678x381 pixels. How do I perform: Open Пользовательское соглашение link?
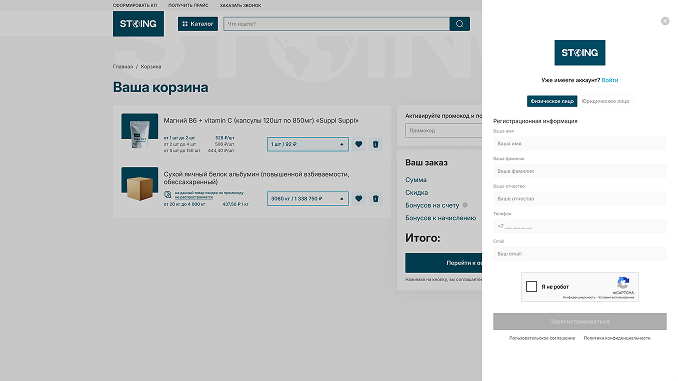coord(542,338)
